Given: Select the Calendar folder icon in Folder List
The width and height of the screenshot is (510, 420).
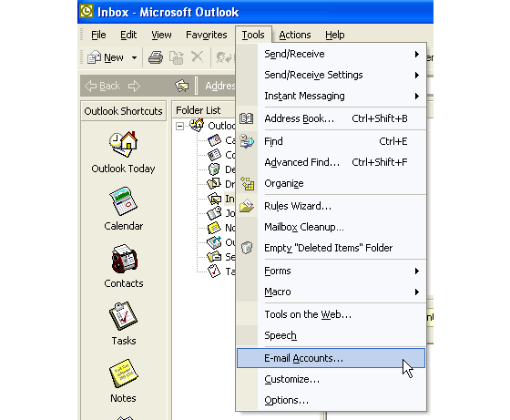Looking at the screenshot, I should (214, 140).
